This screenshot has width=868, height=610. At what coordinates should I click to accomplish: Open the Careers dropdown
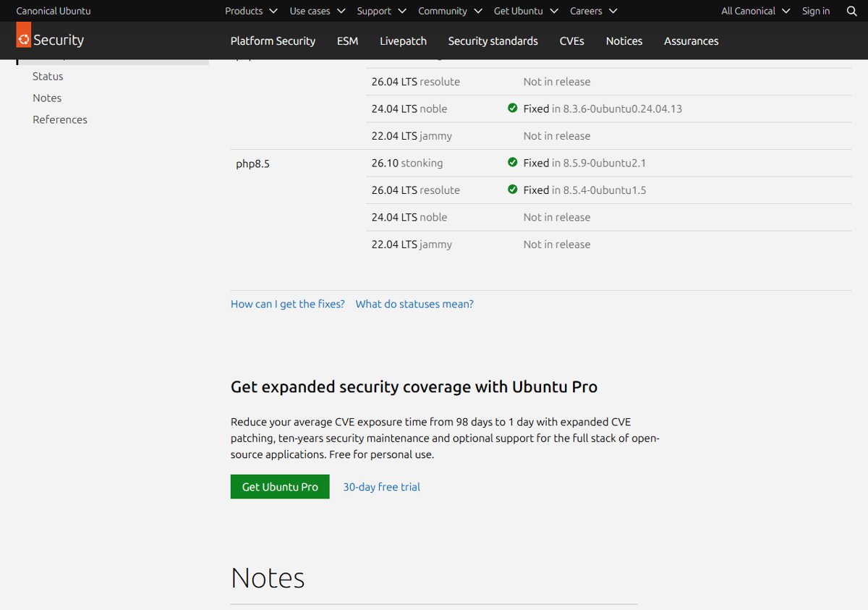pyautogui.click(x=593, y=11)
